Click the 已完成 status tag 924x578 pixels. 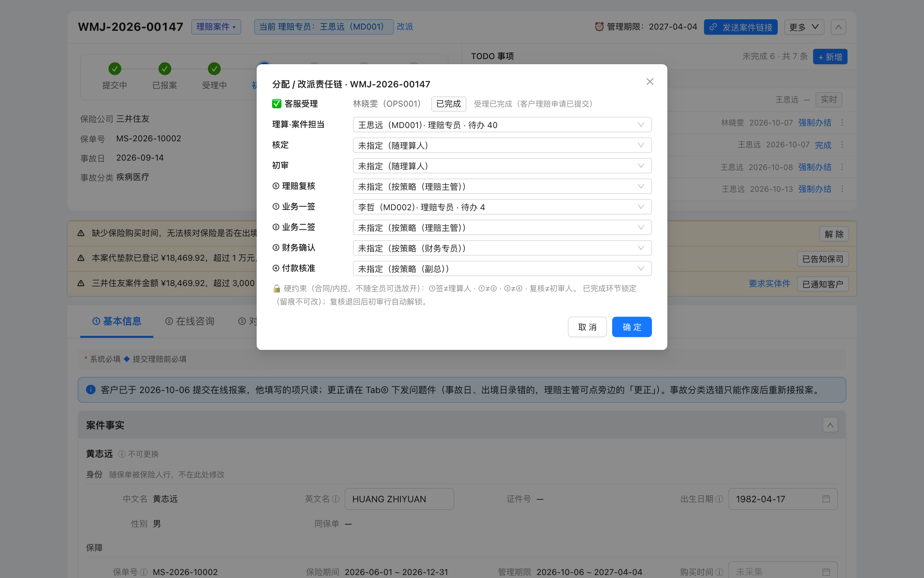(448, 104)
